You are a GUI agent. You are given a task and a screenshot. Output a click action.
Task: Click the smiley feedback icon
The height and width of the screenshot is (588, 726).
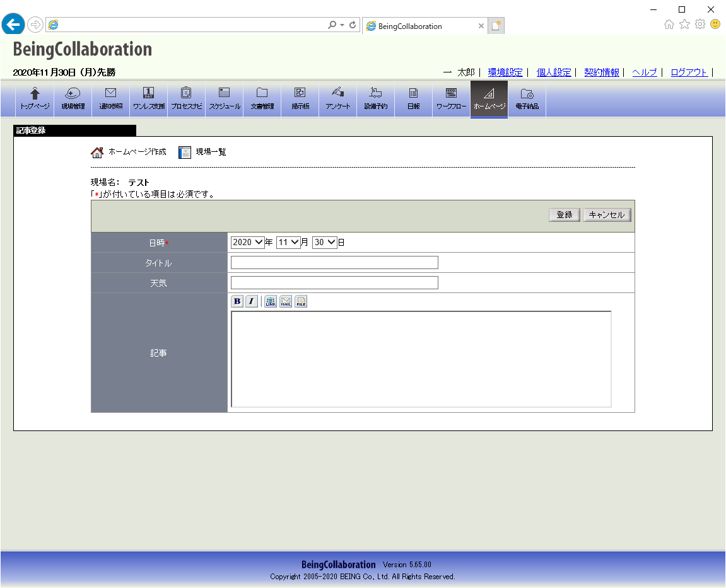pyautogui.click(x=715, y=24)
